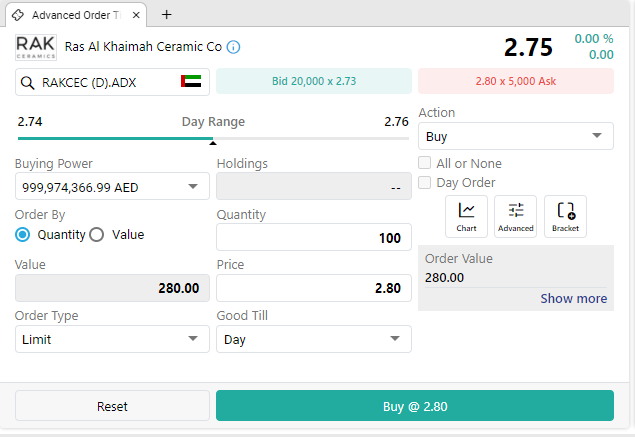This screenshot has height=437, width=635.
Task: Click the UAE flag icon
Action: pos(191,81)
